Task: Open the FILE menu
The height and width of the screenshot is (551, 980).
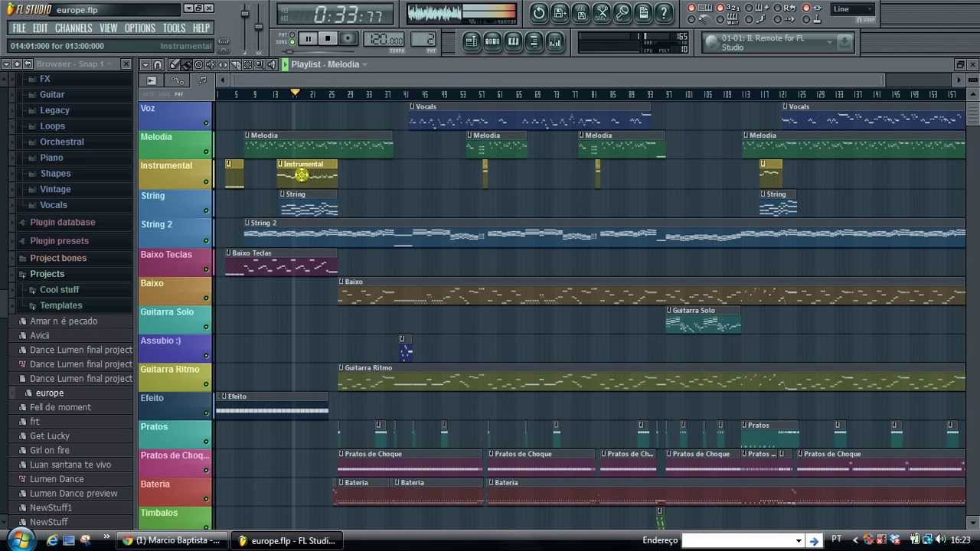Action: coord(20,28)
